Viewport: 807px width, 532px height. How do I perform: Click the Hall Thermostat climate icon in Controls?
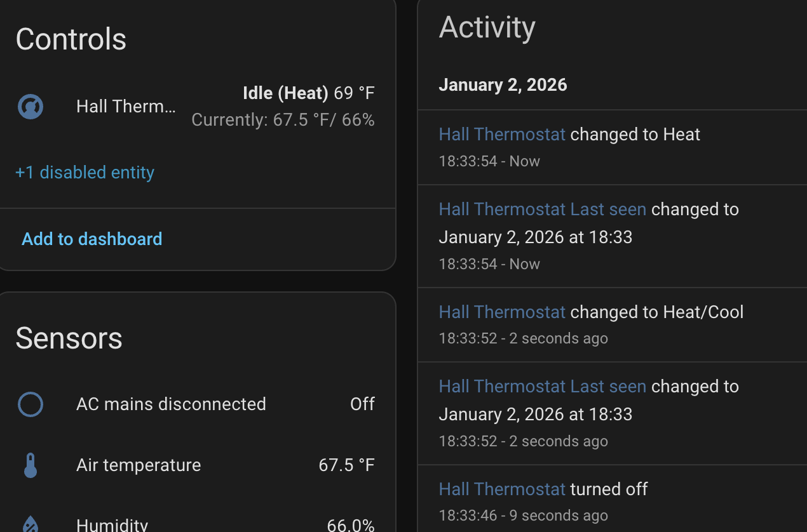point(31,107)
